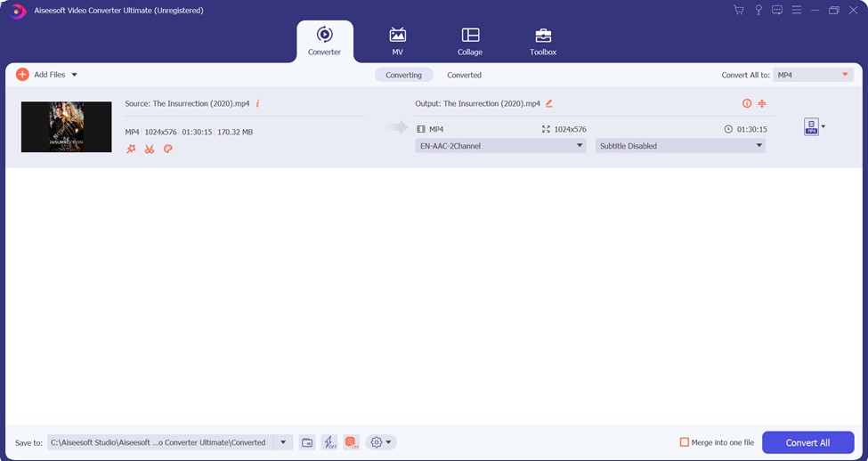Switch to the MV tab
The width and height of the screenshot is (868, 461).
(x=397, y=41)
